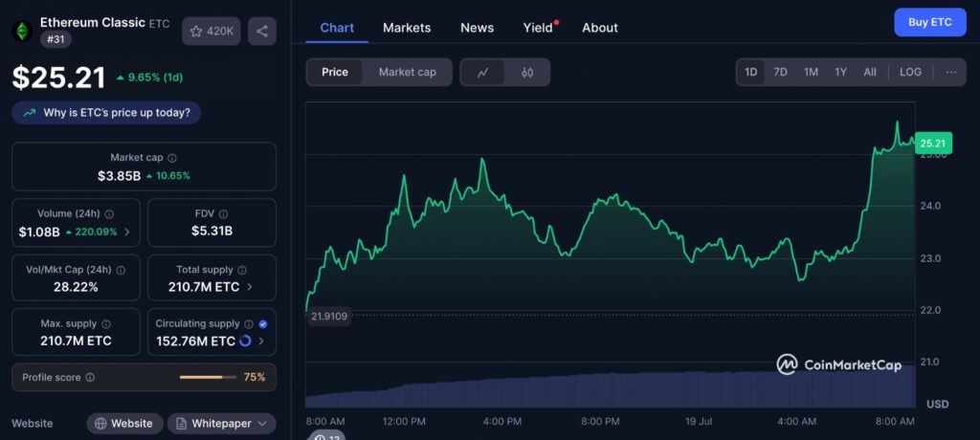Select the All time range
Screen dimensions: 980x440
(869, 72)
